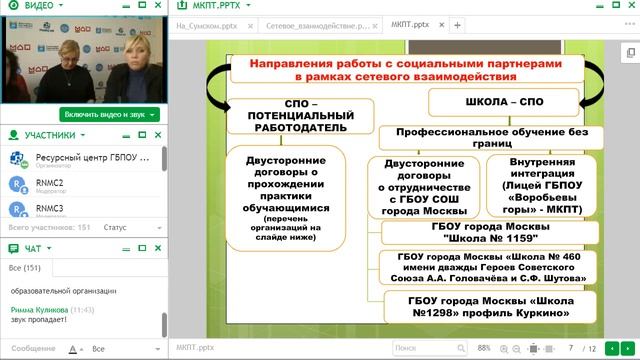Click the Участники person icon

point(13,135)
